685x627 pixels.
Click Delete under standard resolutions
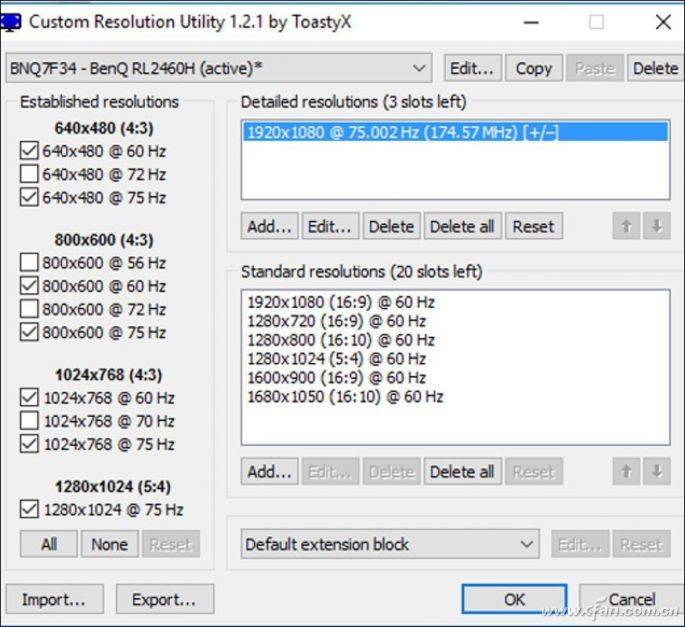coord(391,471)
